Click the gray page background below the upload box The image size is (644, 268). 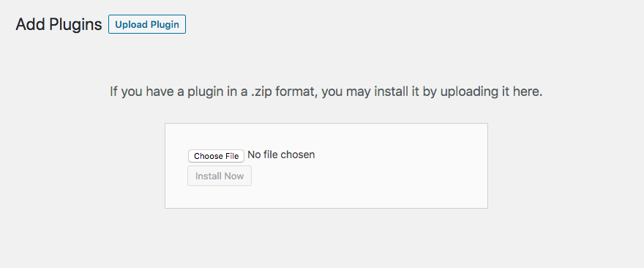(x=326, y=239)
